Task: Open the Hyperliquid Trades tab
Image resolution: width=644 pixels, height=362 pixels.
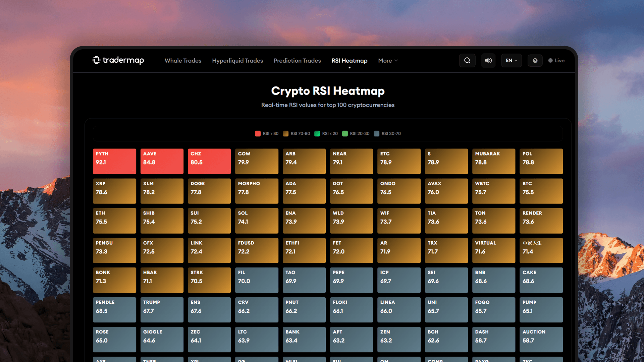Action: coord(237,60)
